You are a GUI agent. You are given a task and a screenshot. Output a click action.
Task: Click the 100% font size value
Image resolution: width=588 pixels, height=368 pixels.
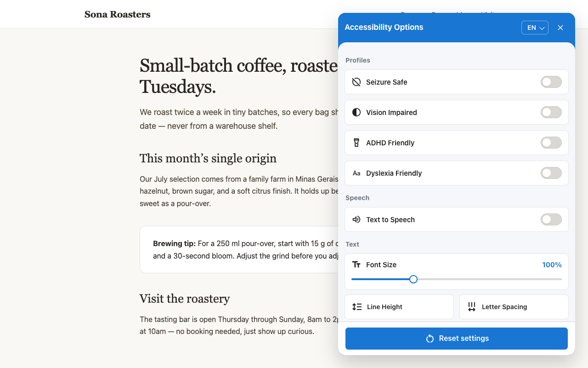pos(552,264)
